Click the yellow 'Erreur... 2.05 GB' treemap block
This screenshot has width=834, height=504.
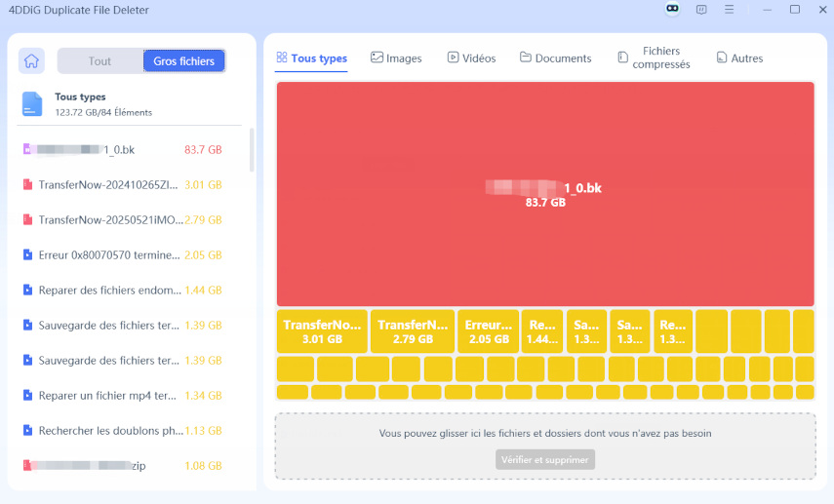pyautogui.click(x=489, y=331)
